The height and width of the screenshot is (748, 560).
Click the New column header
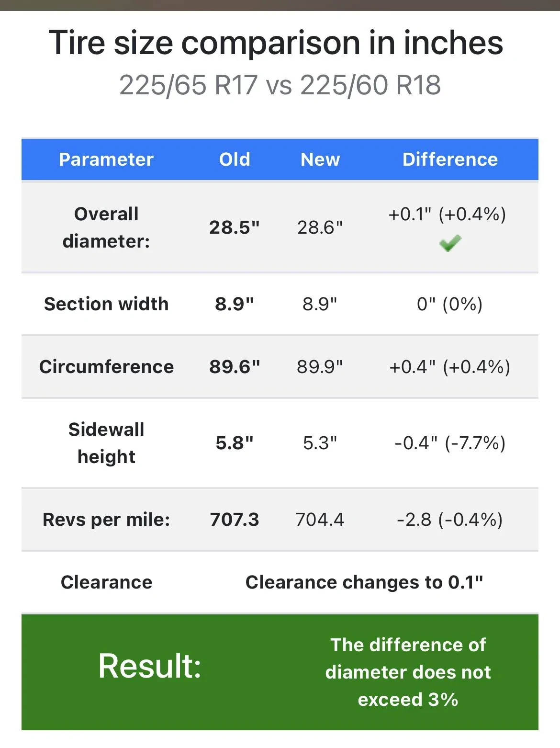(x=320, y=159)
